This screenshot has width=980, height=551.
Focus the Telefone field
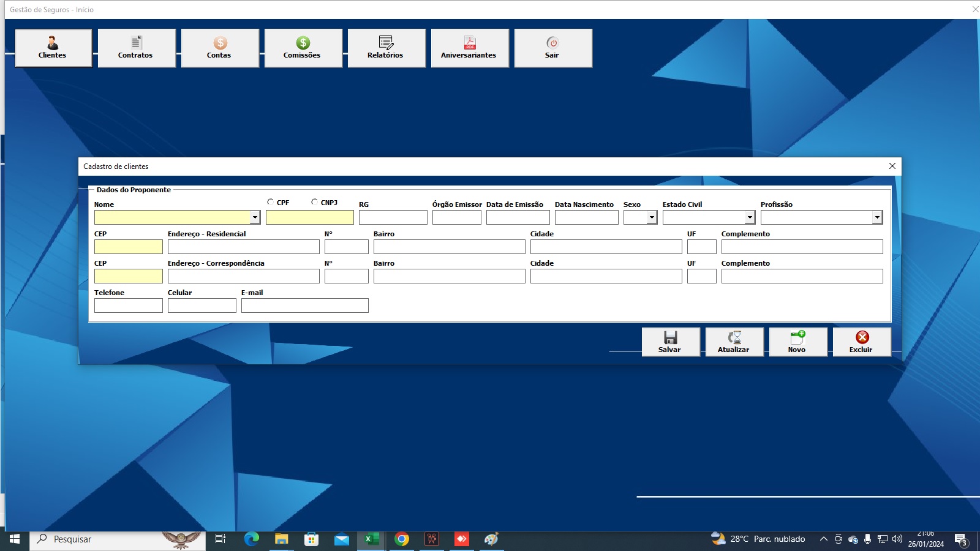point(129,305)
